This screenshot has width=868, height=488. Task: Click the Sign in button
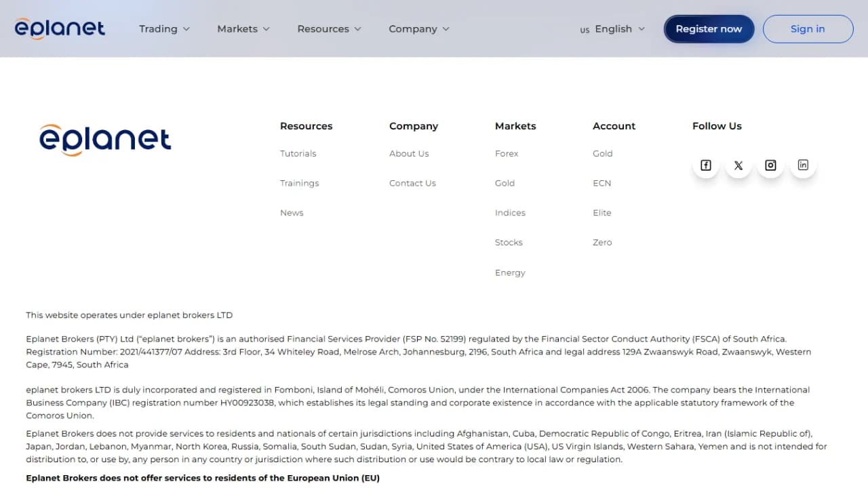click(x=808, y=29)
